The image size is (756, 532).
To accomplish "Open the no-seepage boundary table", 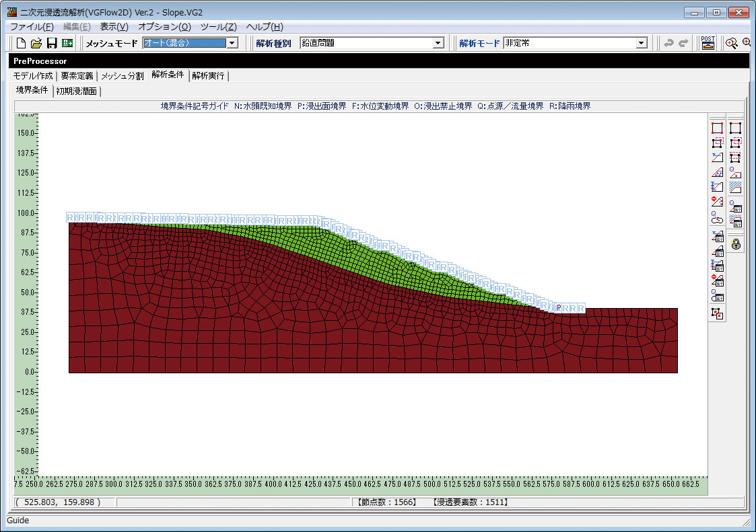I will pos(718,280).
